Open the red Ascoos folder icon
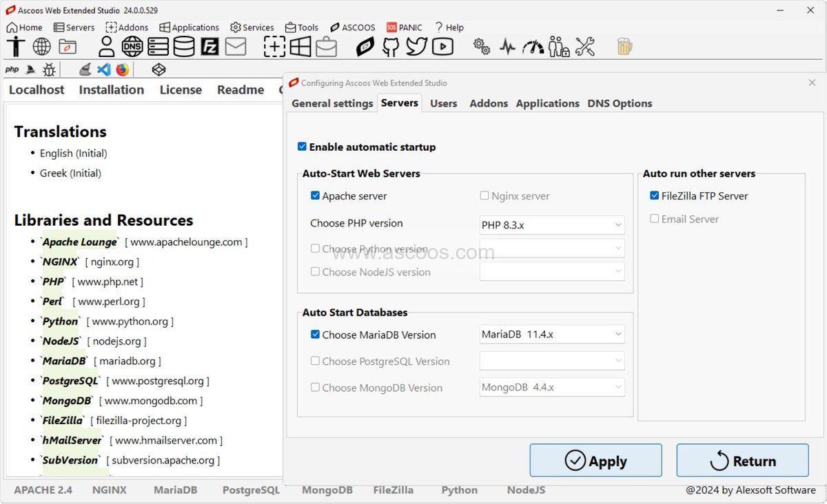 click(x=68, y=47)
